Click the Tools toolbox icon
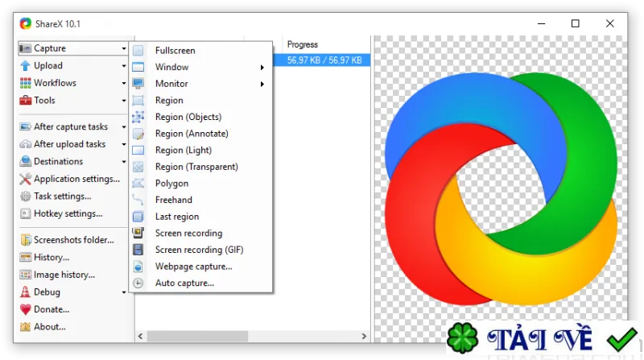The image size is (644, 360). coord(26,101)
